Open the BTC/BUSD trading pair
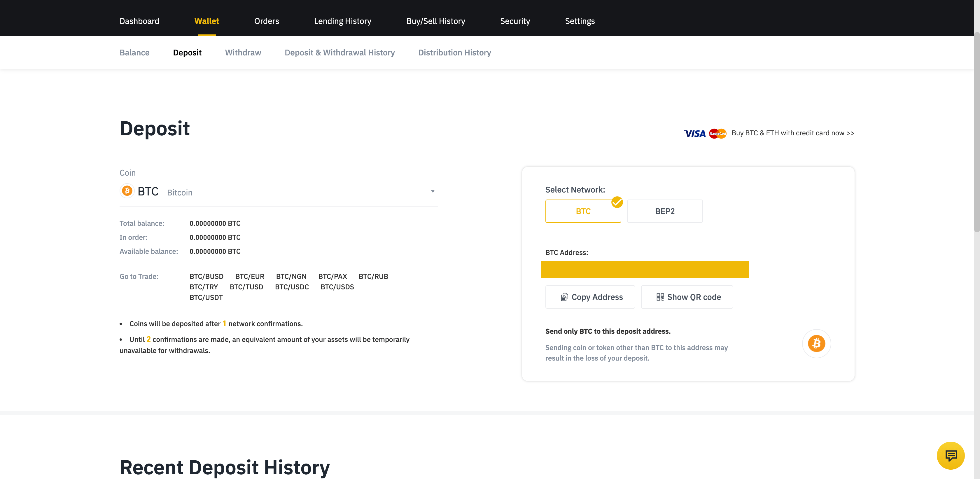Image resolution: width=980 pixels, height=479 pixels. click(x=206, y=277)
